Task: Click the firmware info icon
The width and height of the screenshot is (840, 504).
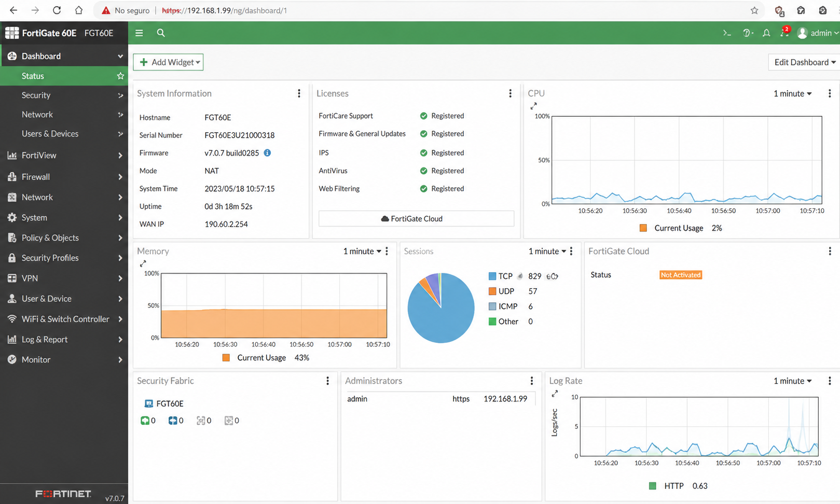Action: [267, 153]
